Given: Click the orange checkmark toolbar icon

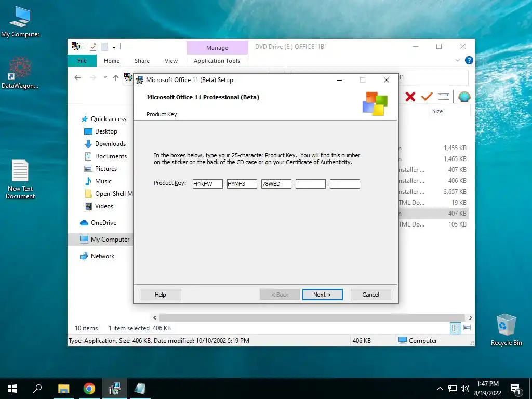Looking at the screenshot, I should tap(427, 97).
